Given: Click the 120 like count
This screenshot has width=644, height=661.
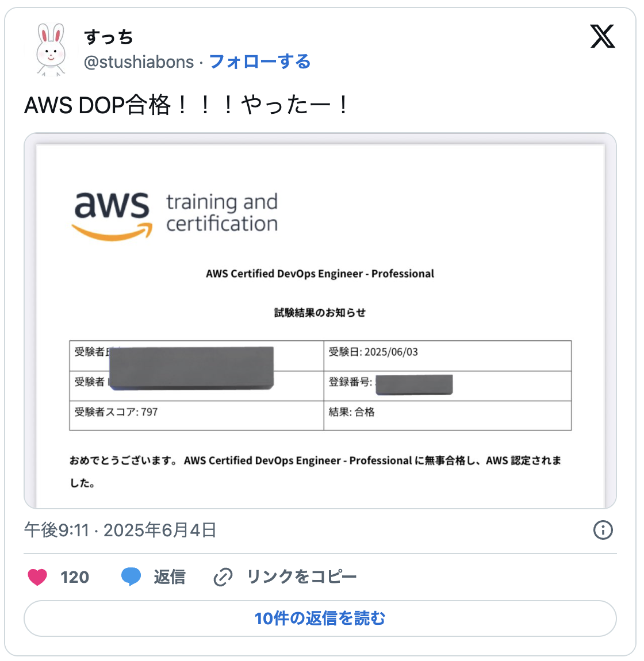Looking at the screenshot, I should 75,577.
